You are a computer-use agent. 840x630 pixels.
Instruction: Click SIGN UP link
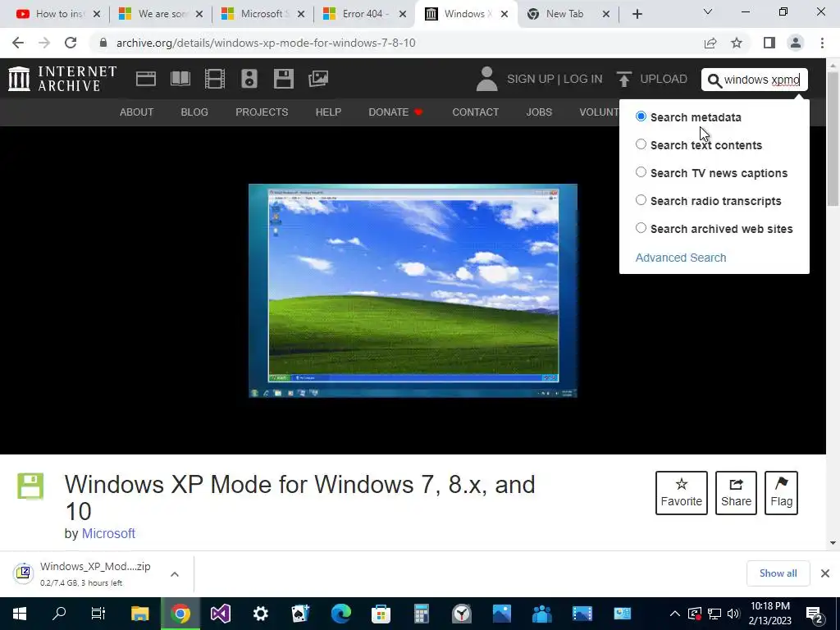[531, 79]
